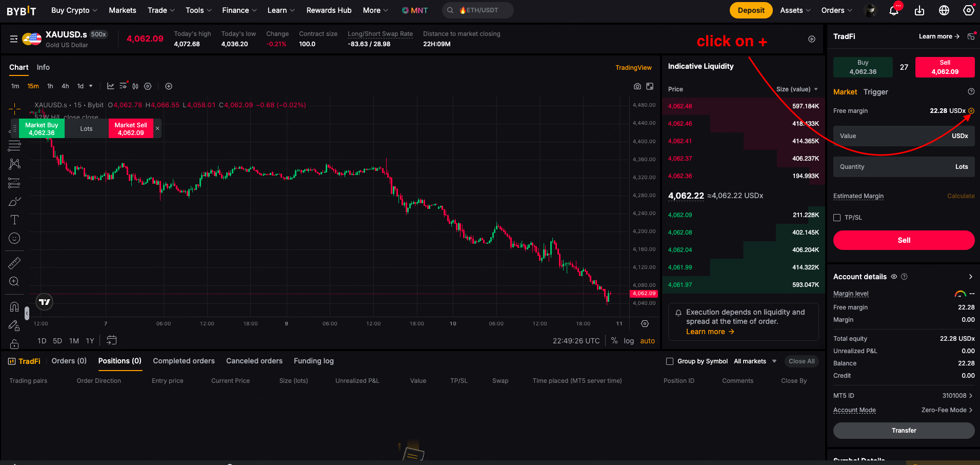
Task: Select the crosshair cursor tool
Action: click(14, 108)
